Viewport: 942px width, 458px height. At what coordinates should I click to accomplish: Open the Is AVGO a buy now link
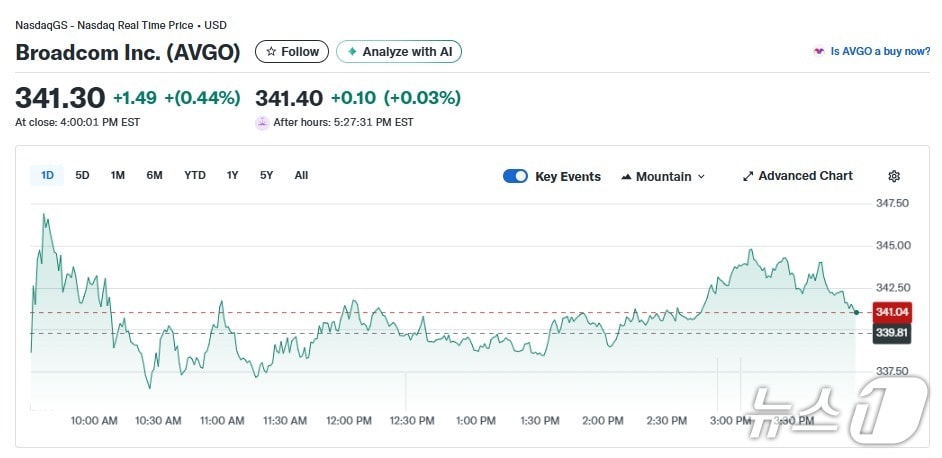[x=880, y=52]
